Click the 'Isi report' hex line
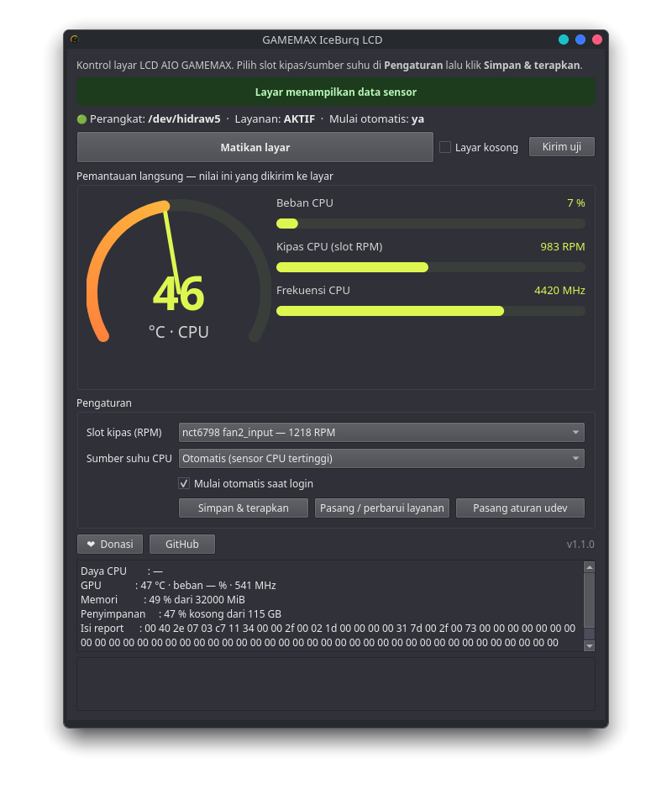Screen dimensions: 672x800 pyautogui.click(x=328, y=628)
